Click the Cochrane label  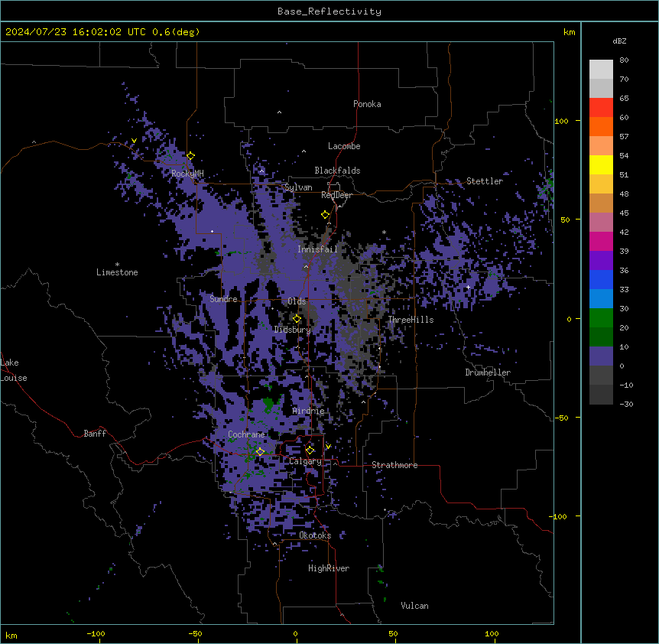coord(246,434)
